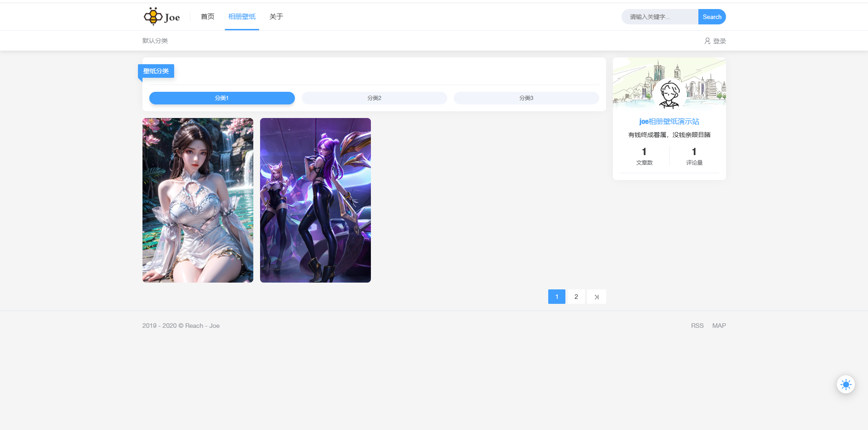
Task: Go to page 2
Action: [576, 297]
